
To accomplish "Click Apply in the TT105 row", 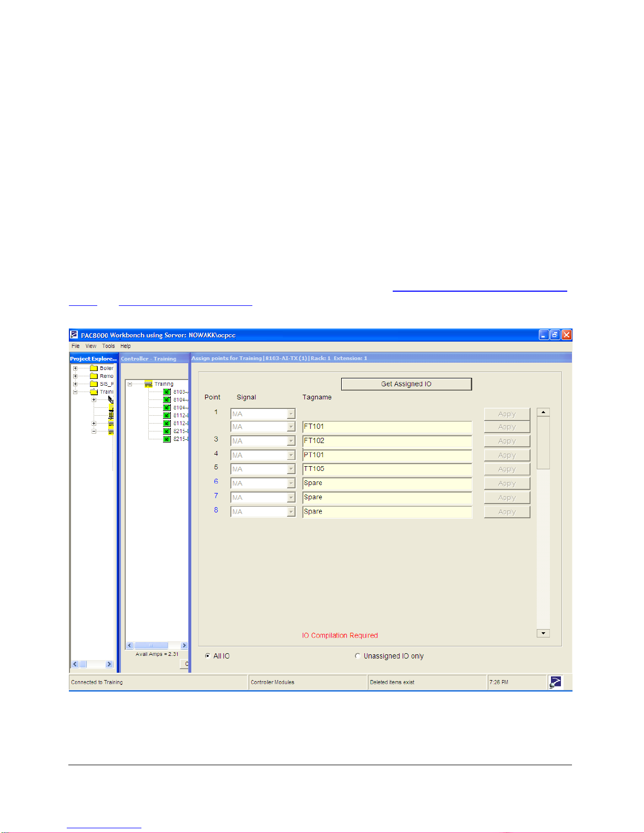I will 507,469.
